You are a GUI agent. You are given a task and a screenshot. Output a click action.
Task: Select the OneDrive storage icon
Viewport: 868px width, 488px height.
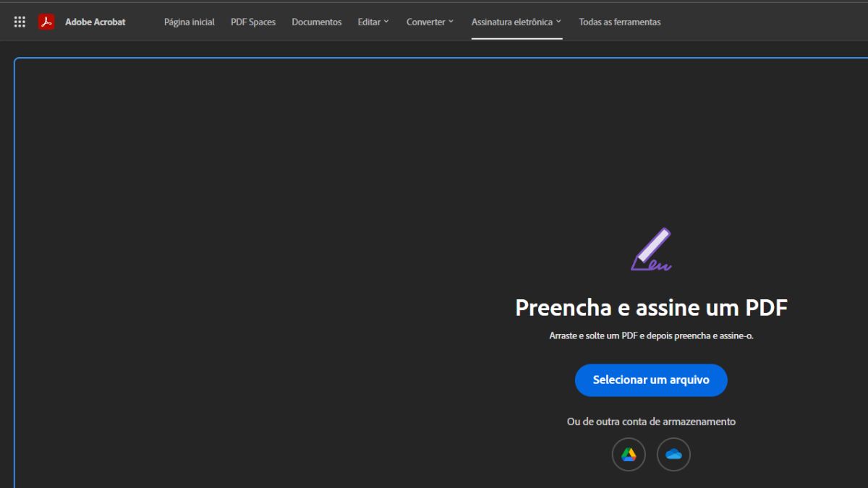[673, 454]
